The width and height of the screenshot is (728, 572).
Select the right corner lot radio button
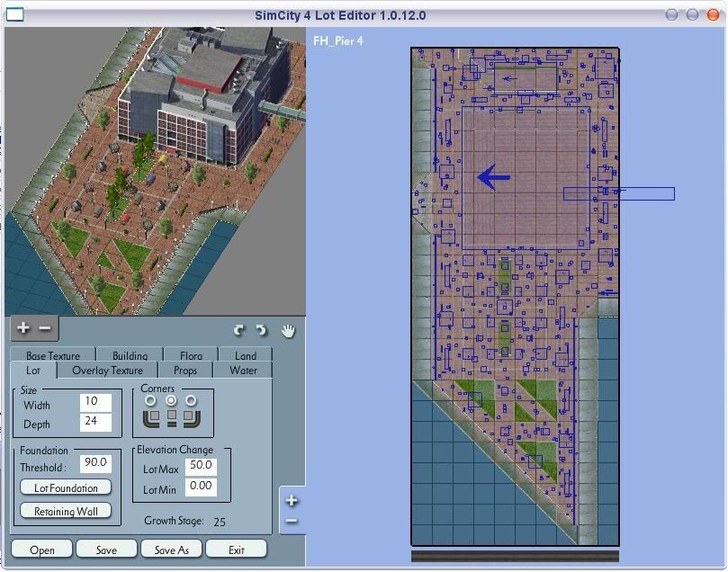tap(191, 400)
